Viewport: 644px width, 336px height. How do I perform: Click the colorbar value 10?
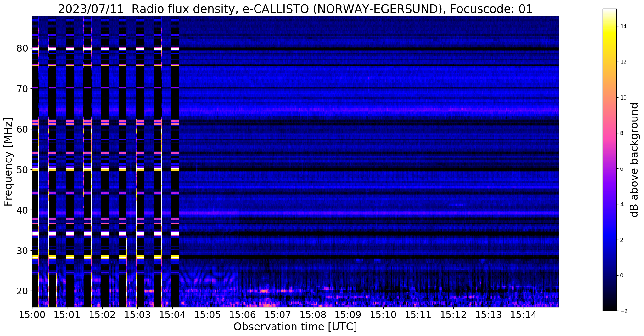[623, 98]
